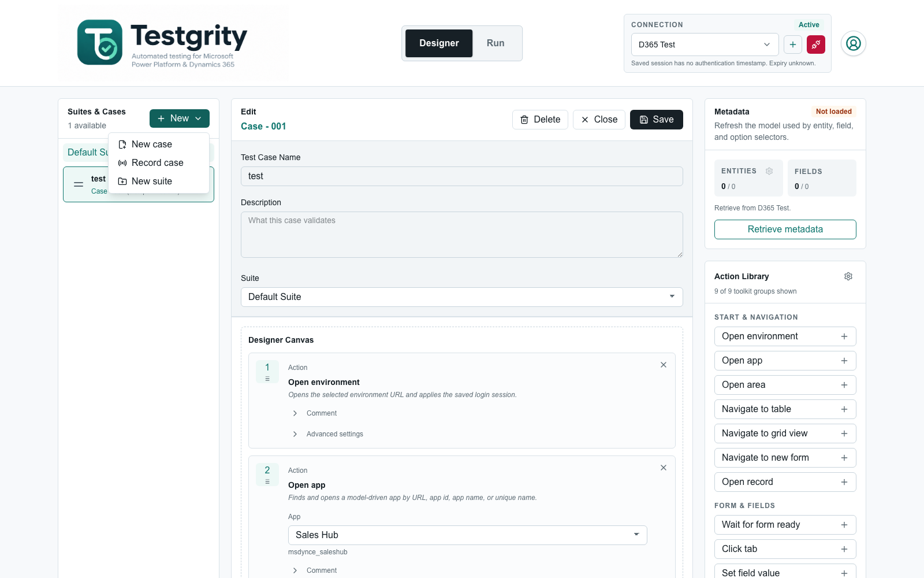Open Action Library settings gear
The image size is (924, 578).
848,276
